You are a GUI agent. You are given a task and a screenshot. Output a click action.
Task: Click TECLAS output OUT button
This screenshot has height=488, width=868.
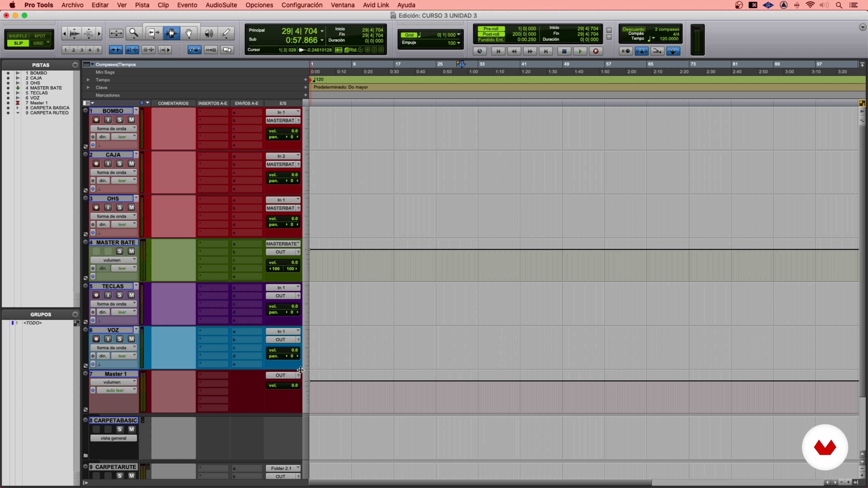281,296
